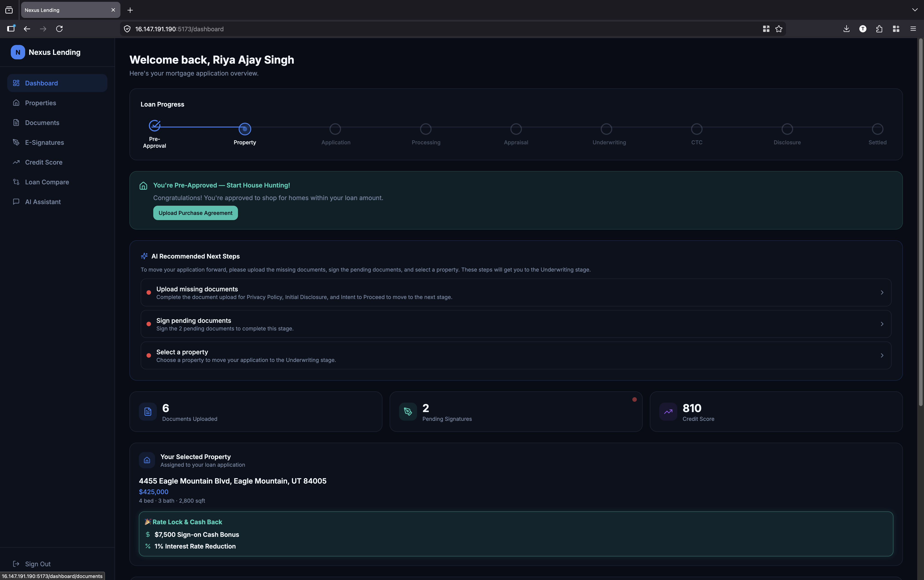
Task: Click the Credit Score trend icon
Action: click(668, 412)
